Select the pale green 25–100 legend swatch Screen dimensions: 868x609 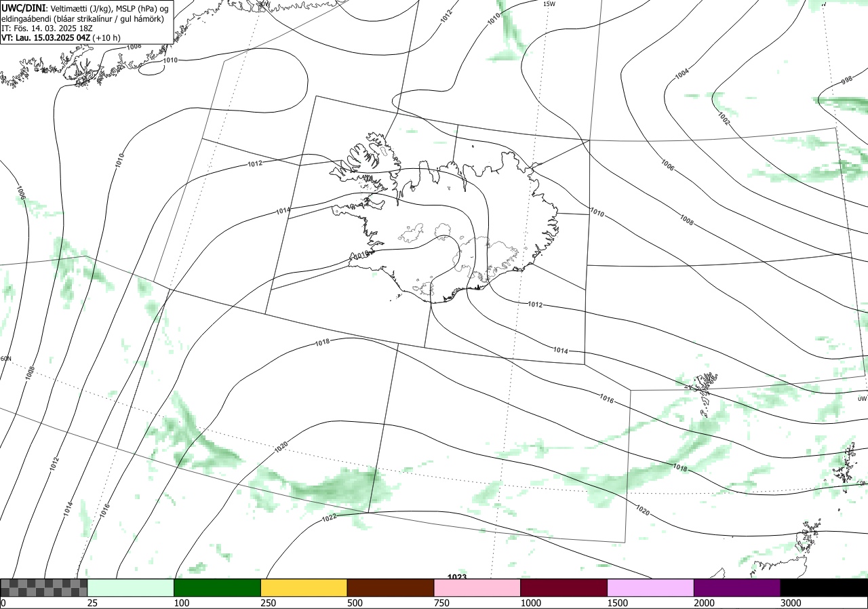[131, 587]
